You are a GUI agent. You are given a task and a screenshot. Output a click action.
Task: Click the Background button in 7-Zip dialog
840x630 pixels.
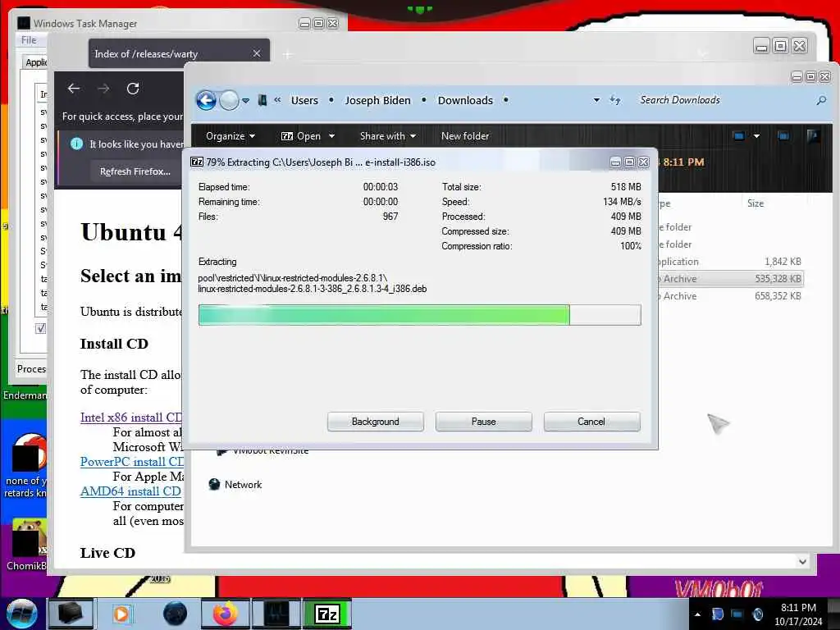375,422
